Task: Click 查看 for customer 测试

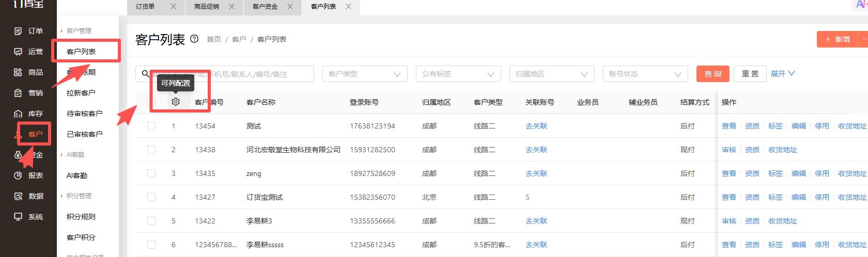Action: coord(729,126)
